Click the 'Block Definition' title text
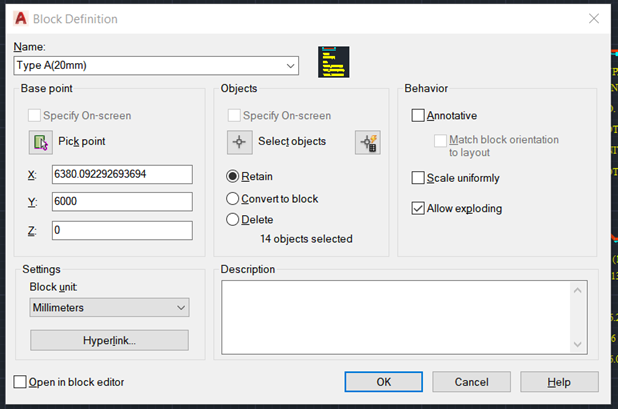Image resolution: width=618 pixels, height=409 pixels. point(75,19)
